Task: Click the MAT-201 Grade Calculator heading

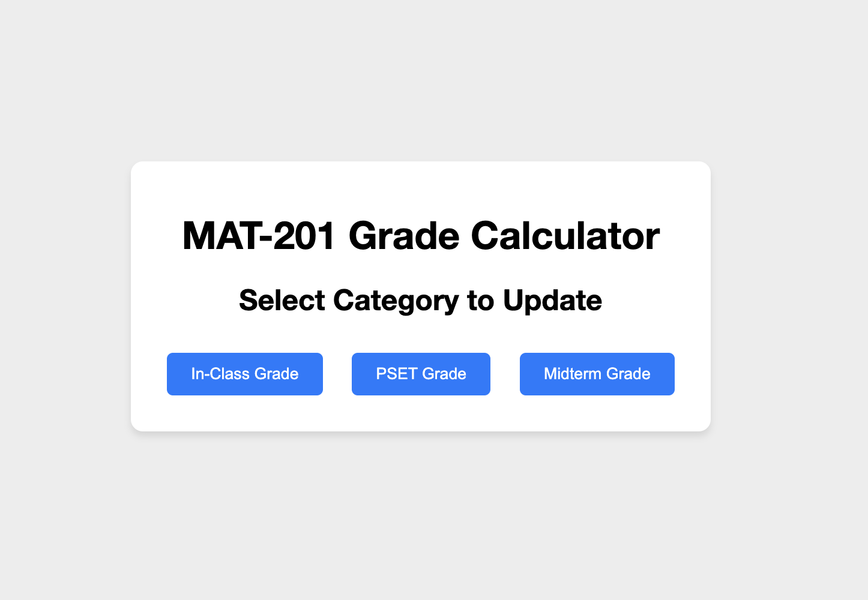Action: point(420,235)
